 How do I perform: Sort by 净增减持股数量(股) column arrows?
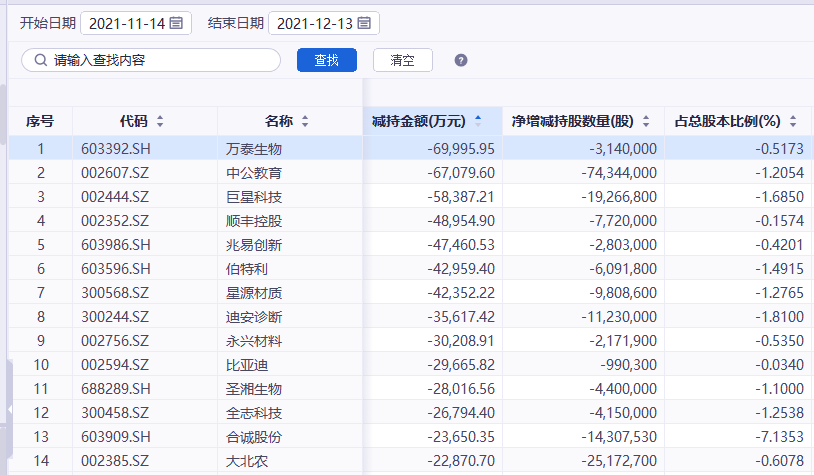pyautogui.click(x=646, y=121)
